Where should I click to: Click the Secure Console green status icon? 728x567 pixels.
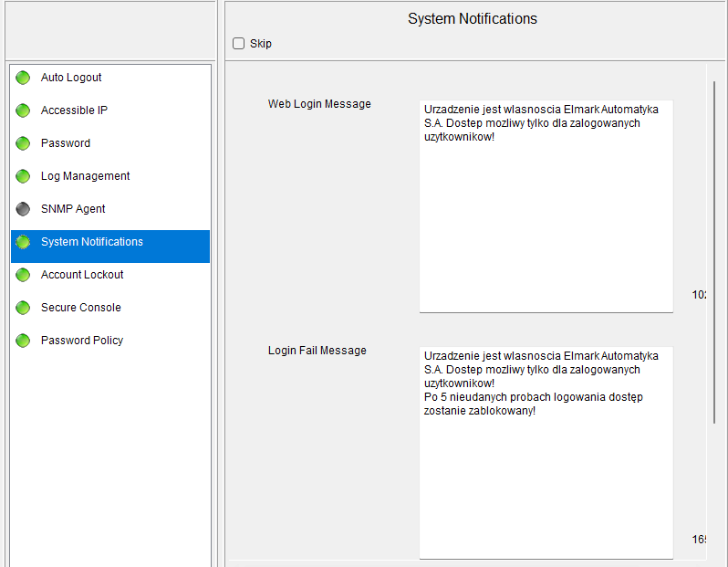(x=23, y=308)
